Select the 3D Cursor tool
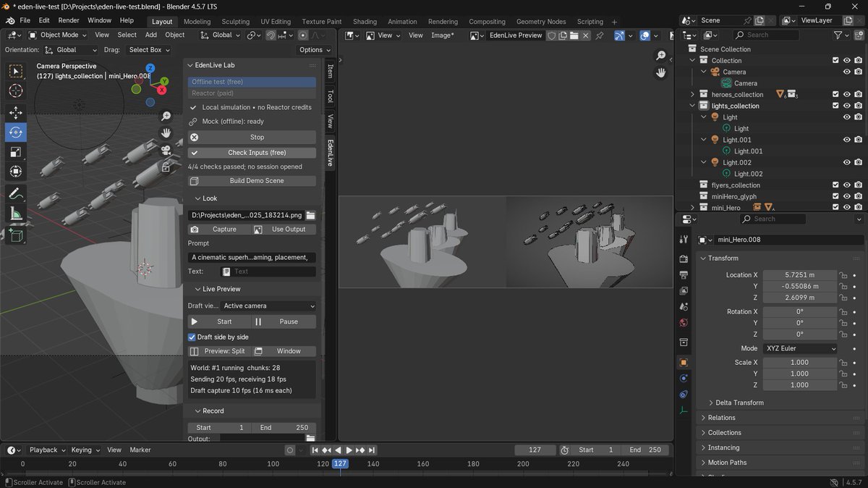Viewport: 868px width, 488px height. (x=15, y=91)
